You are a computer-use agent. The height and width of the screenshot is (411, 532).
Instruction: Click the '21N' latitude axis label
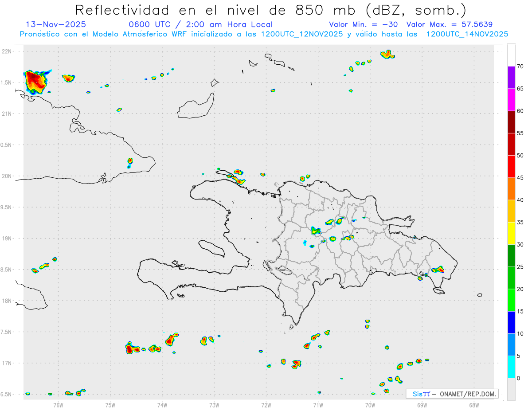(x=7, y=114)
